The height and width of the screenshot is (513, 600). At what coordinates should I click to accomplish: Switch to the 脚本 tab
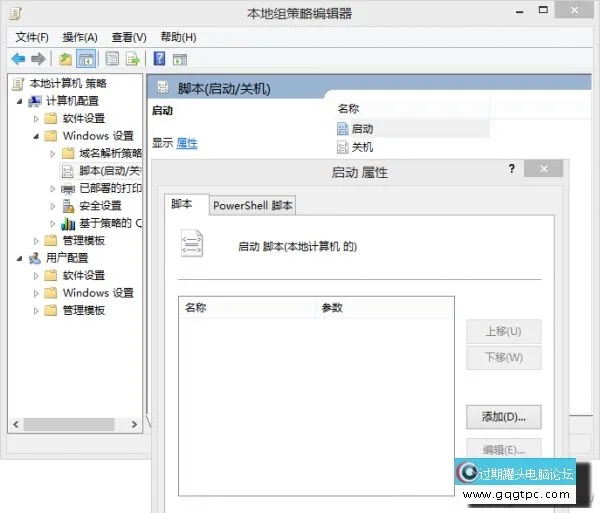pyautogui.click(x=186, y=205)
